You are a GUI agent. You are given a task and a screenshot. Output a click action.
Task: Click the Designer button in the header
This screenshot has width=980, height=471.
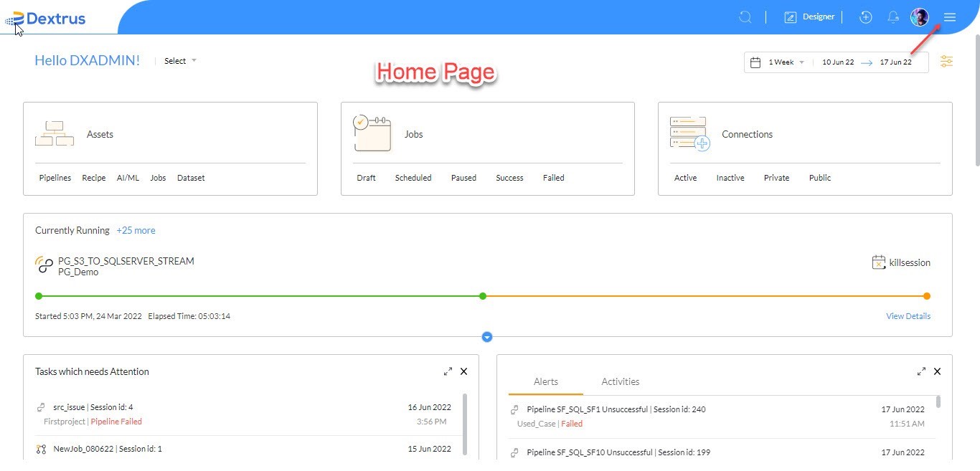(809, 17)
